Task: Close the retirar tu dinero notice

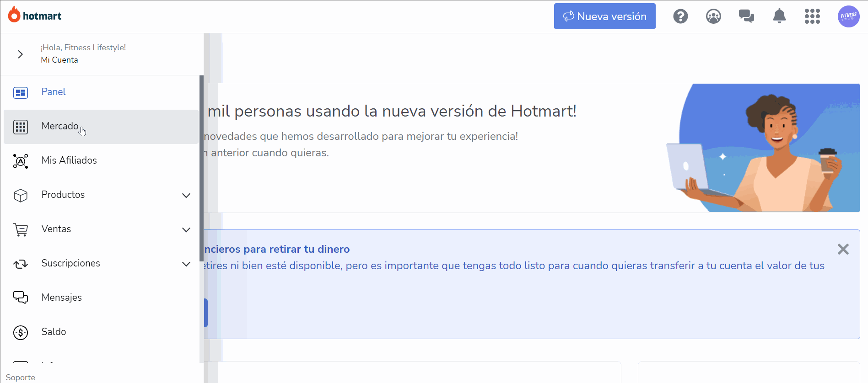Action: click(x=843, y=249)
